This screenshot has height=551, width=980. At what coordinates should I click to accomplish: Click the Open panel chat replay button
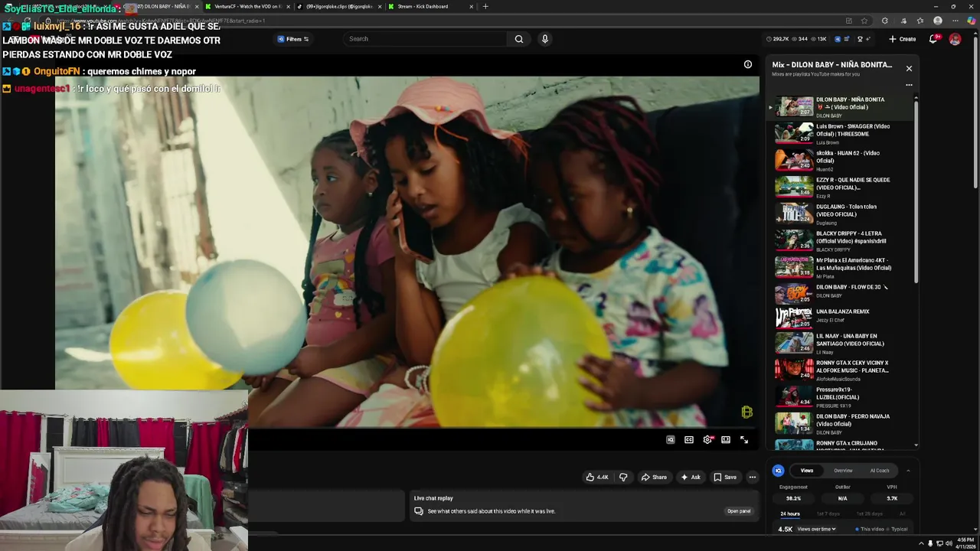[739, 511]
